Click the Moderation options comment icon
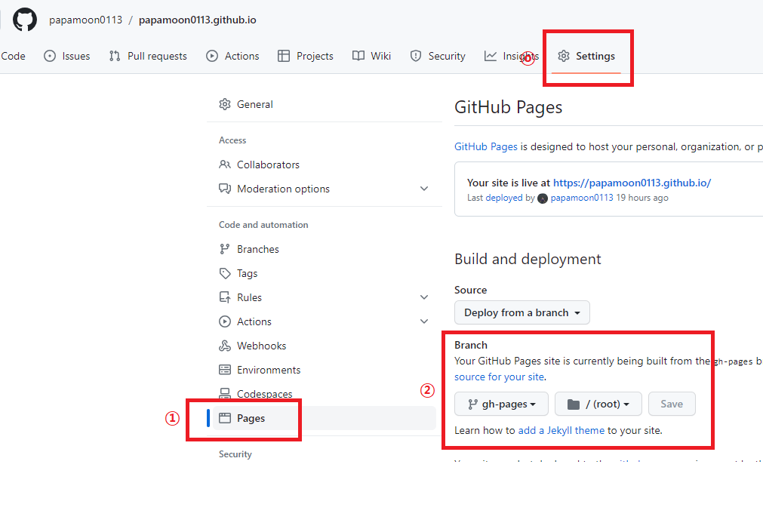Screen dimensions: 763x532 point(225,189)
